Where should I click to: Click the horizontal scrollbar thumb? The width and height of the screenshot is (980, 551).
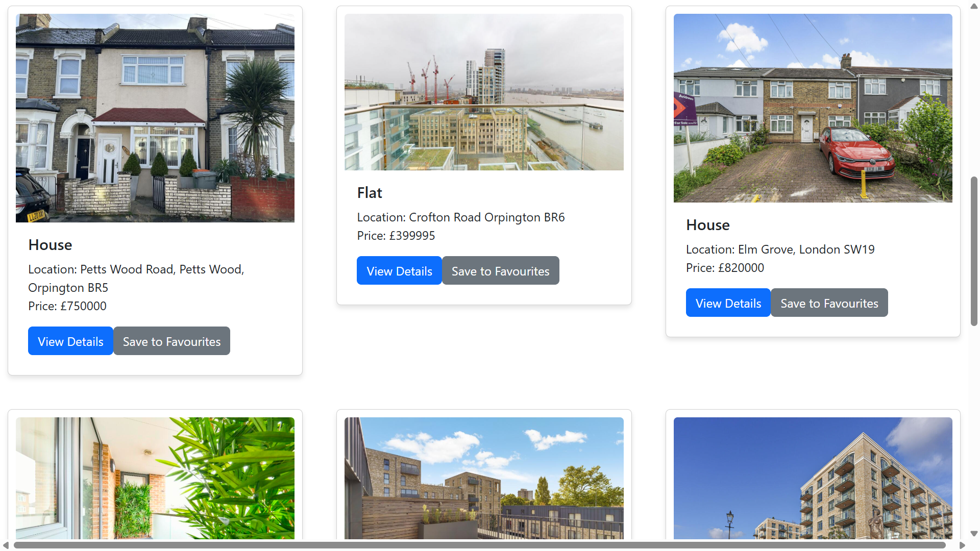[x=480, y=545]
